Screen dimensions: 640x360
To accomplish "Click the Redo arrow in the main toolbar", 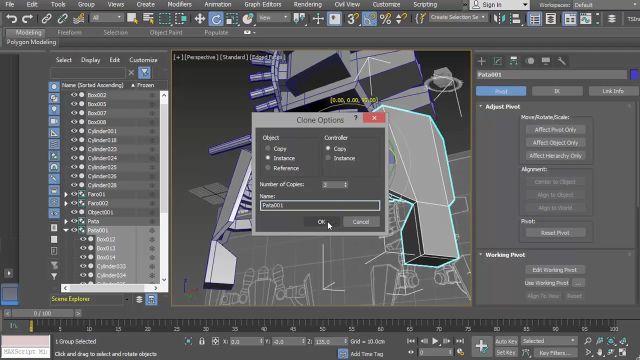I will pos(27,19).
